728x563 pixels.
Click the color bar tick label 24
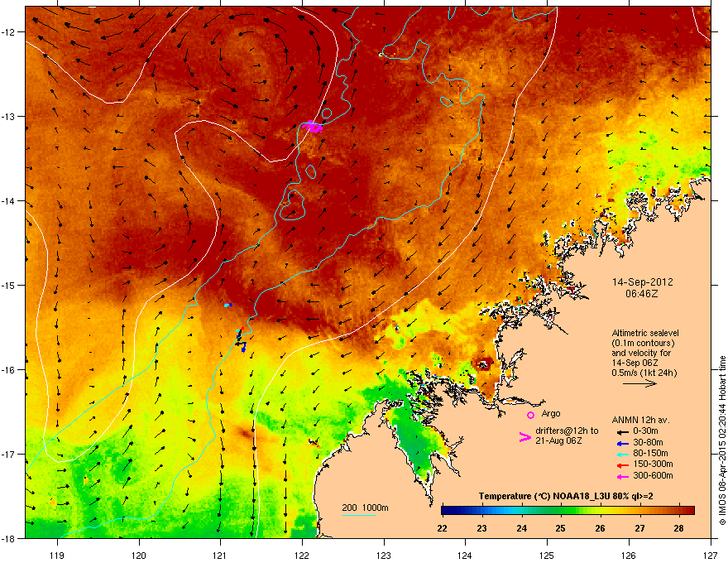pyautogui.click(x=522, y=528)
